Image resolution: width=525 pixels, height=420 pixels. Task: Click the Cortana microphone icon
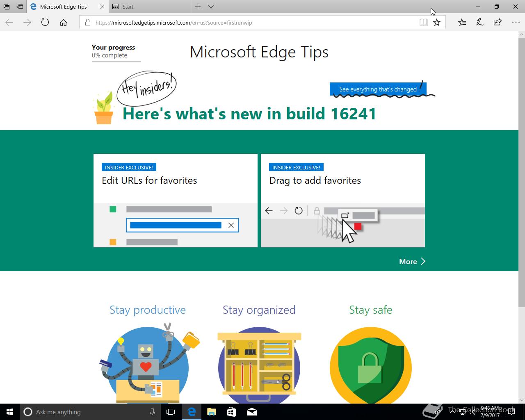tap(152, 412)
